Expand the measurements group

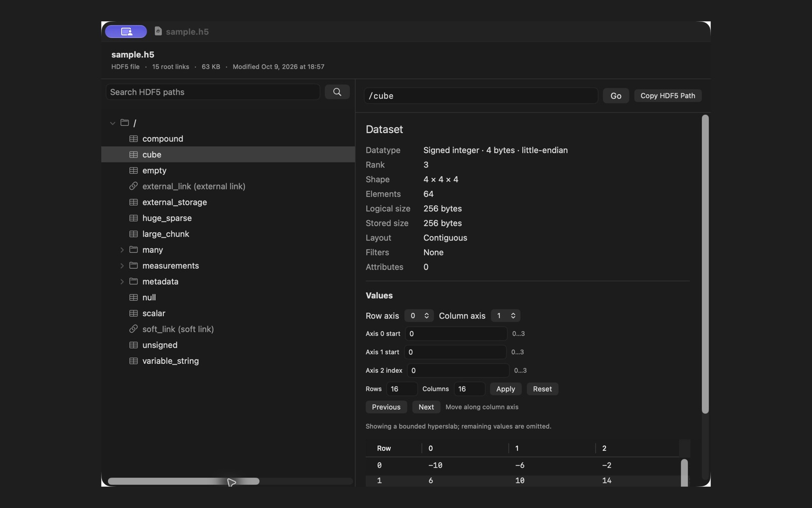click(122, 266)
